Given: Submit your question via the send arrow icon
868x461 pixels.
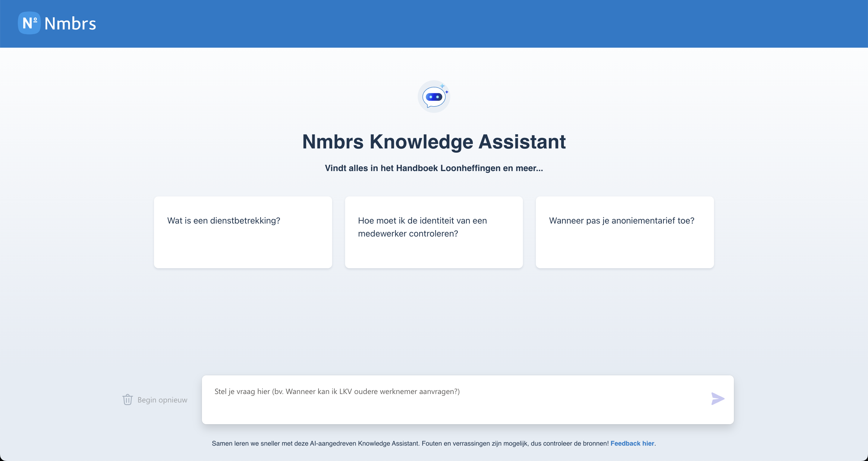Looking at the screenshot, I should click(x=717, y=399).
